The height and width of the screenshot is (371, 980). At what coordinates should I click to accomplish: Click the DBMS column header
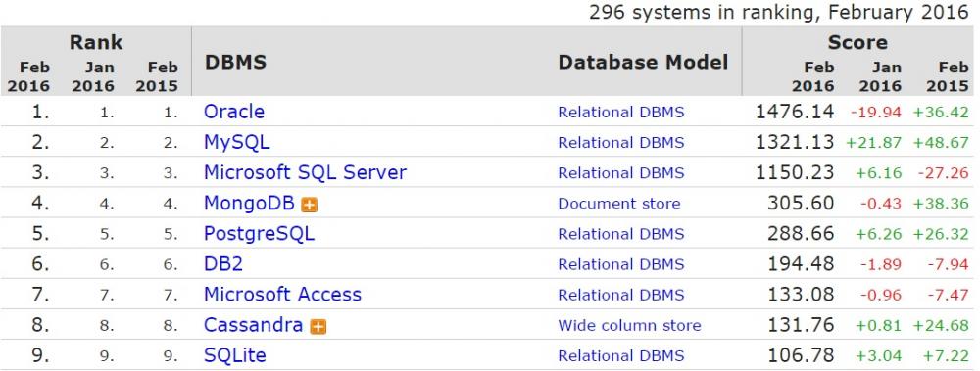(x=235, y=62)
